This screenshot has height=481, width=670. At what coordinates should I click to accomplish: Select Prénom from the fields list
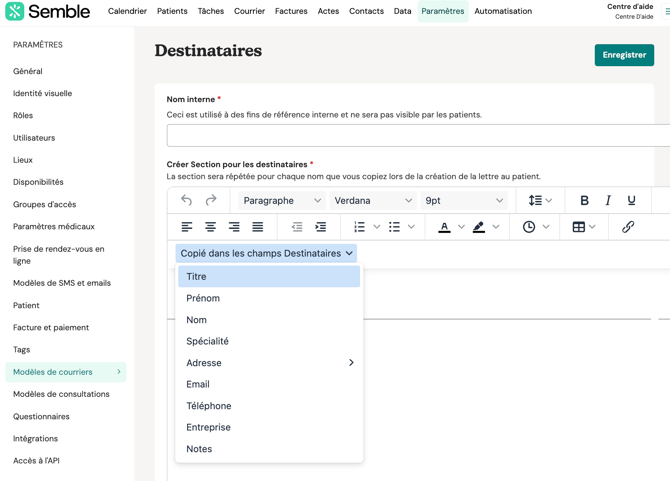click(203, 298)
